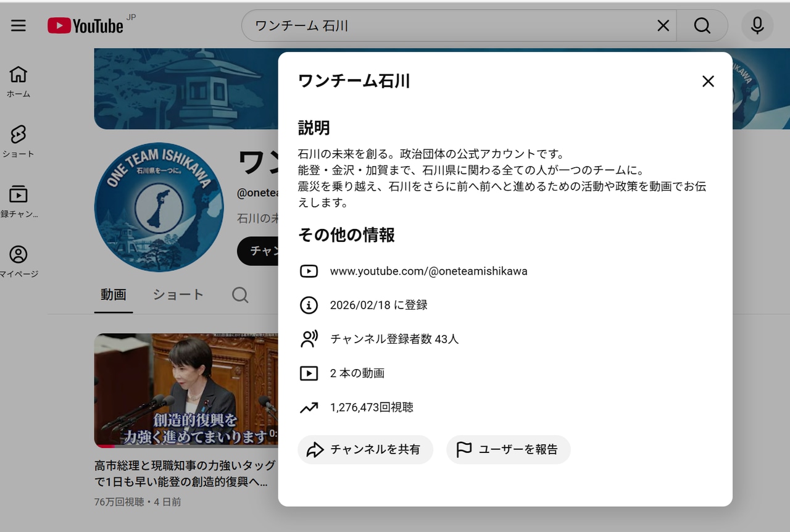Click the ワンチーム石川 dialog title
The width and height of the screenshot is (790, 532).
pos(354,81)
